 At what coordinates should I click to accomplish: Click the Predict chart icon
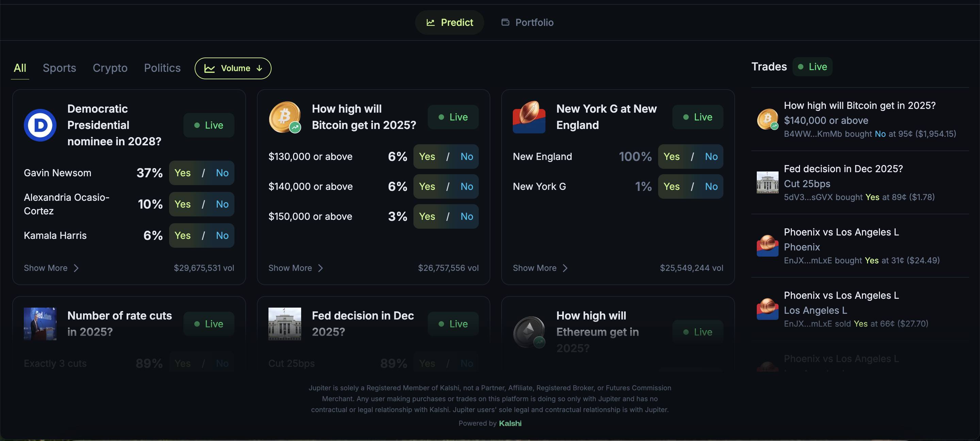point(430,22)
